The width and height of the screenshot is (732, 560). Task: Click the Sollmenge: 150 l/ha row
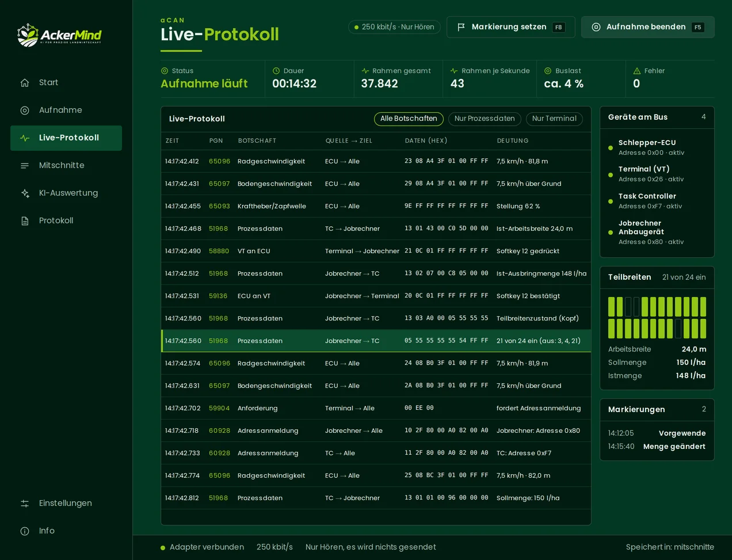point(376,498)
